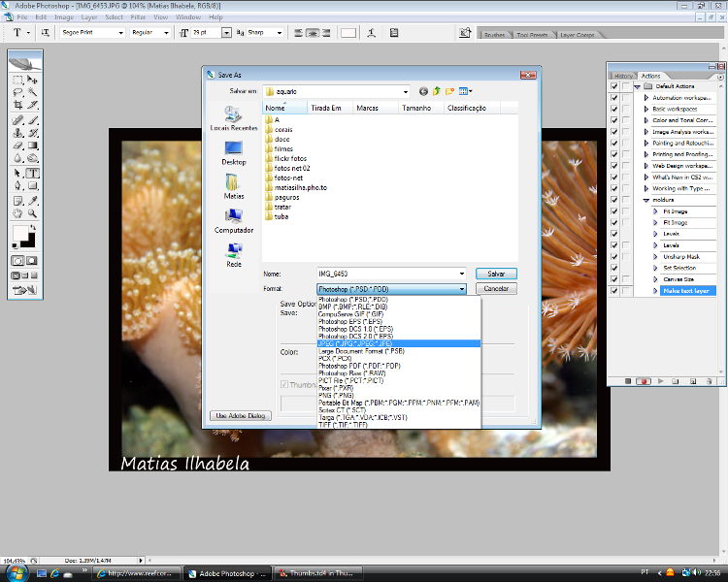Image resolution: width=728 pixels, height=582 pixels.
Task: Click the text color swatch in options bar
Action: coord(347,32)
